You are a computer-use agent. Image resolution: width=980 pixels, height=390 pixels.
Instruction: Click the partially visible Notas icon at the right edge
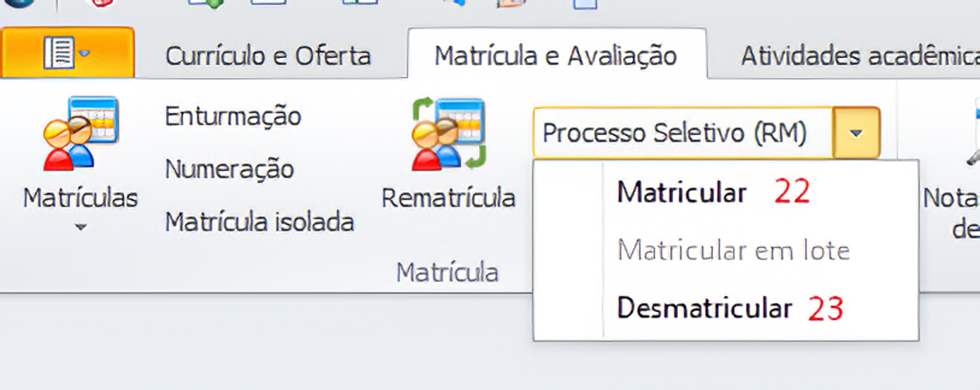974,135
